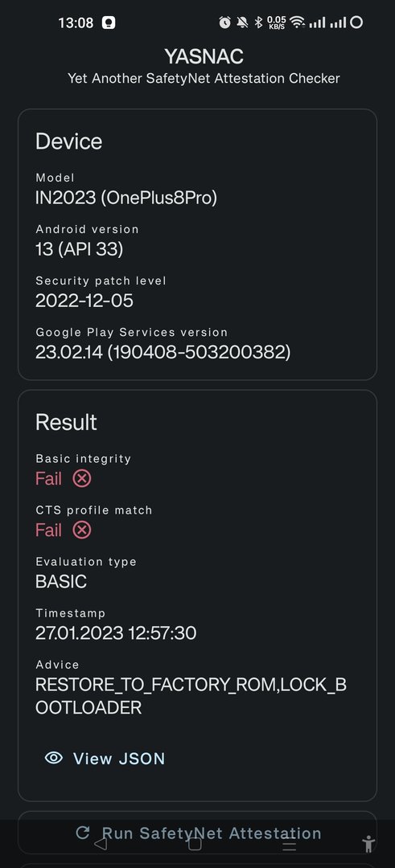Tap the accessibility figure icon
The image size is (395, 868).
point(368,845)
